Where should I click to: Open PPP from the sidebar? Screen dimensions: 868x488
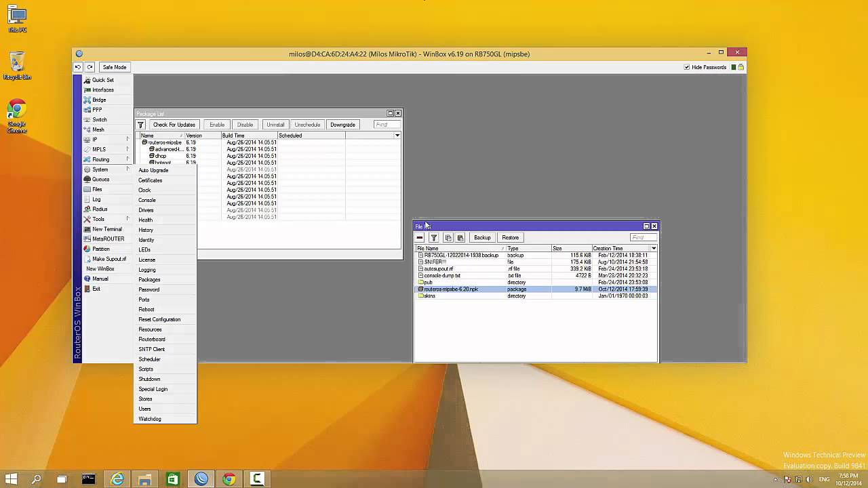[97, 110]
